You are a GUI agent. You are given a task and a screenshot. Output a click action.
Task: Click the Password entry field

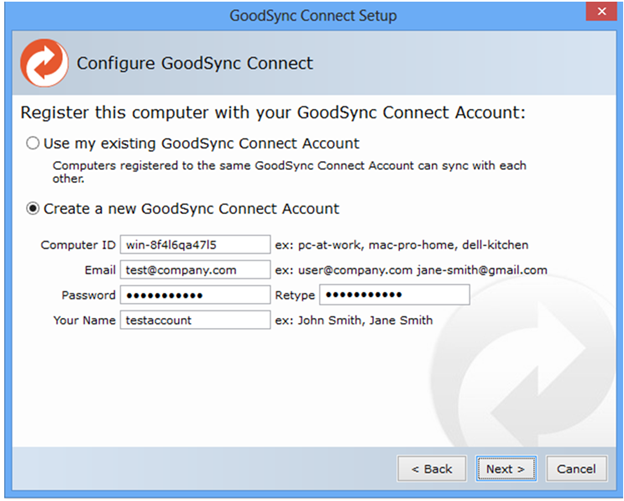click(195, 295)
